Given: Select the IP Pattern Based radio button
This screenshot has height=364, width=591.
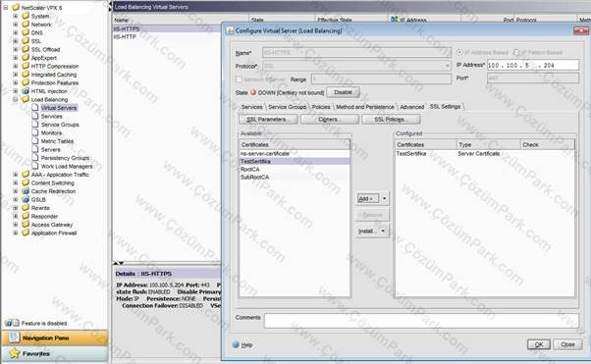Looking at the screenshot, I should pos(516,52).
